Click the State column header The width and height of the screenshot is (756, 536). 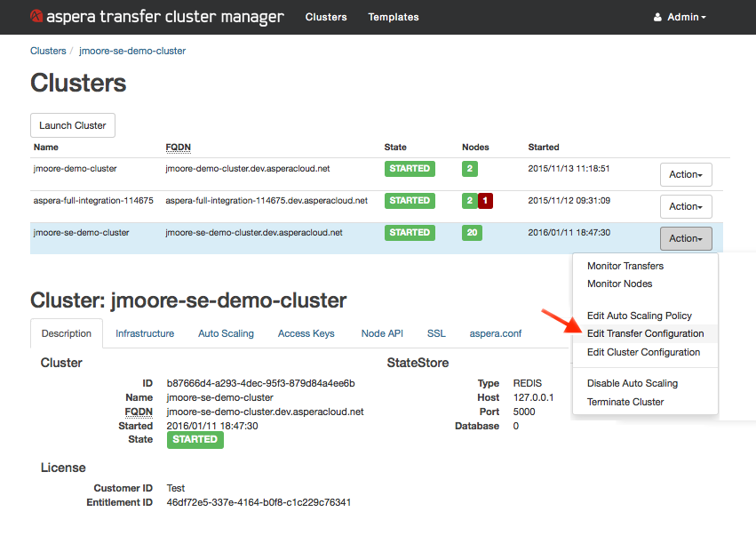pos(395,148)
